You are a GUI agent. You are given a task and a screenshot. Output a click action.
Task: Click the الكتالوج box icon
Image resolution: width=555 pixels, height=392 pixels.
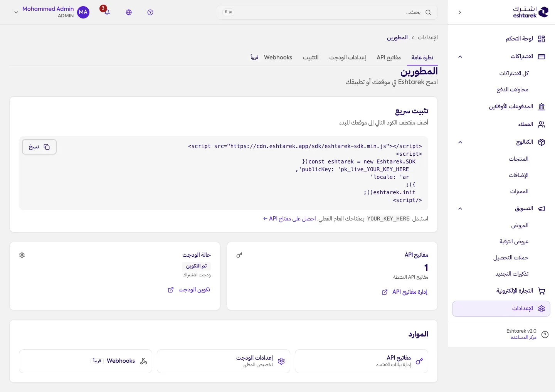click(542, 142)
